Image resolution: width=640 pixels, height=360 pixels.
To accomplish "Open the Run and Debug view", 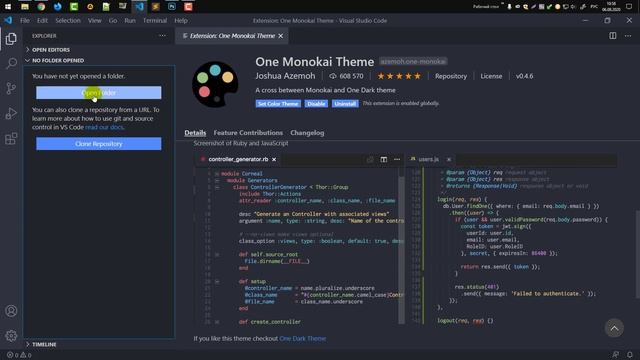I will (11, 113).
